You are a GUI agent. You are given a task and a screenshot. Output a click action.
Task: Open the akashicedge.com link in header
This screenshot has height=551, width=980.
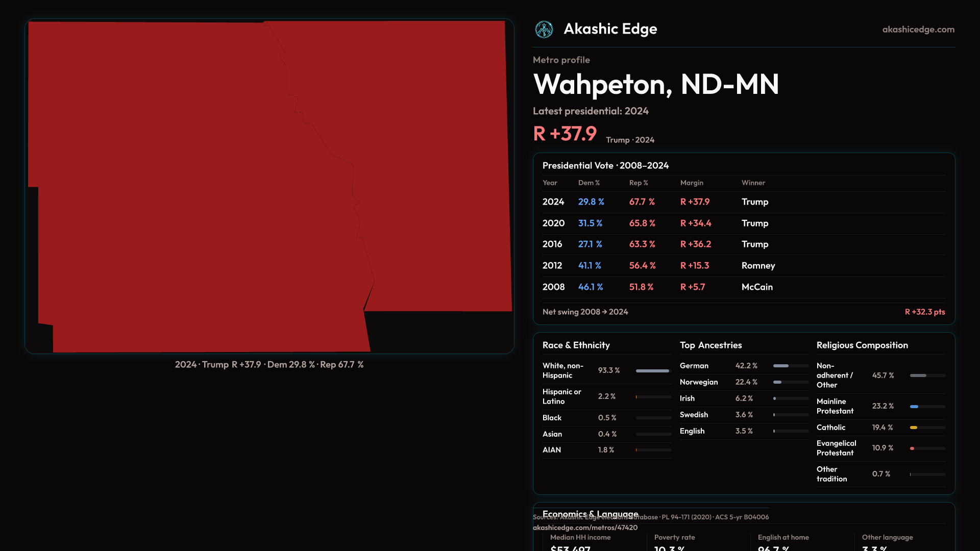(x=918, y=30)
